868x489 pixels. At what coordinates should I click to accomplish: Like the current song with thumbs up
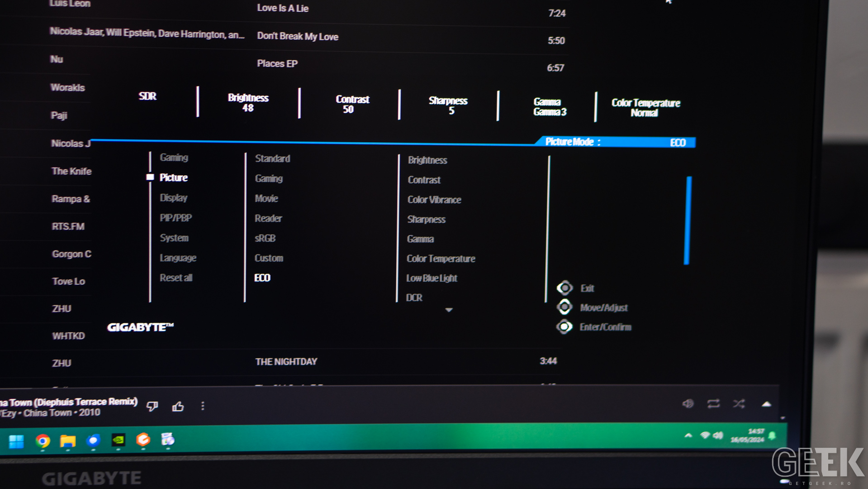178,406
